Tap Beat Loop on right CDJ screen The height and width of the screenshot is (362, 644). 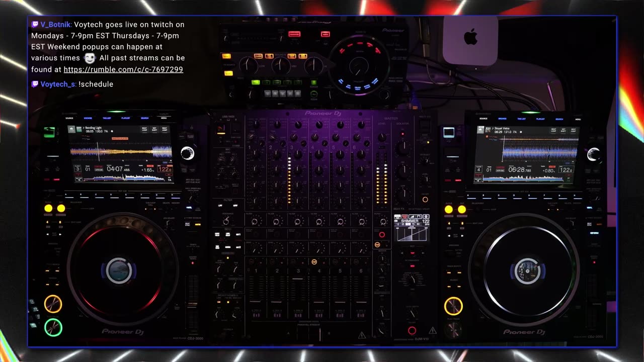tap(553, 130)
